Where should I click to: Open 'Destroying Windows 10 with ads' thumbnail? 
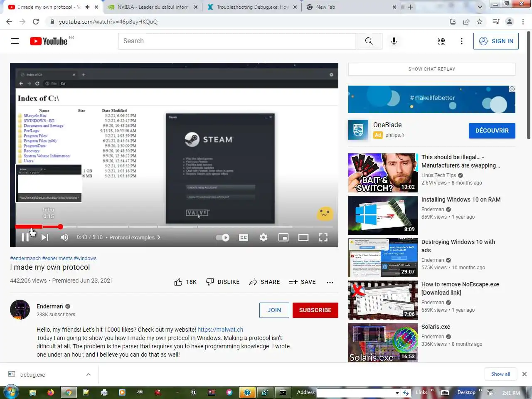point(383,258)
